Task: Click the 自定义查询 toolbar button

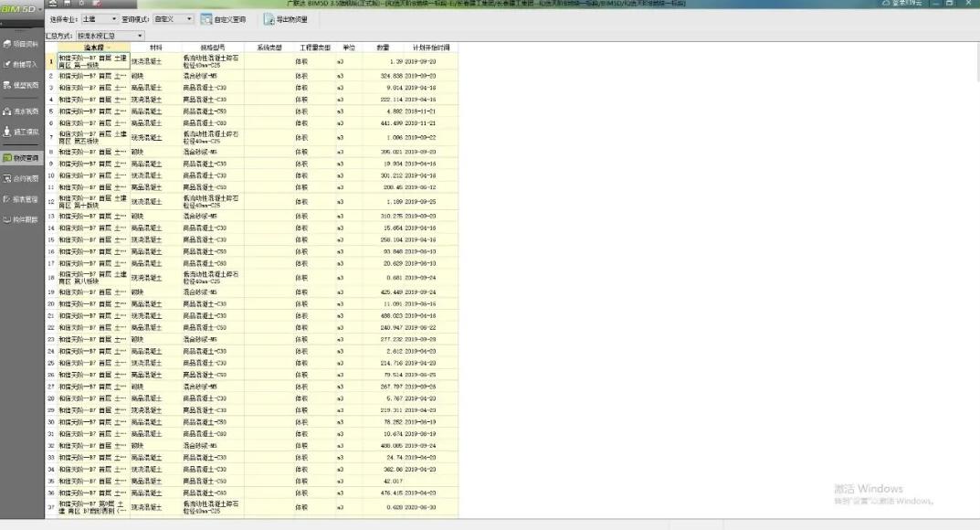Action: point(223,19)
